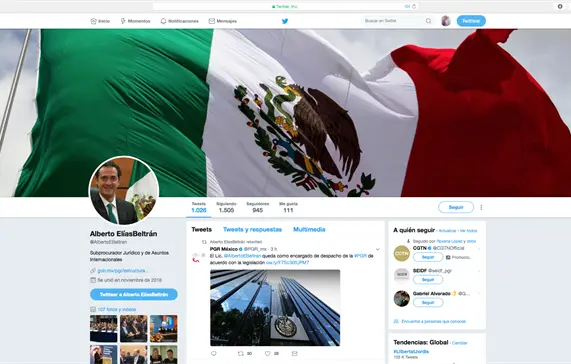571x364 pixels.
Task: Reply to the PGR México tweet
Action: 214,353
